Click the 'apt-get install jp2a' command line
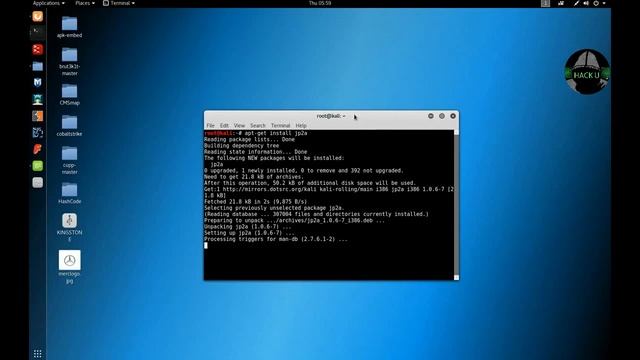The width and height of the screenshot is (640, 360). coord(256,133)
